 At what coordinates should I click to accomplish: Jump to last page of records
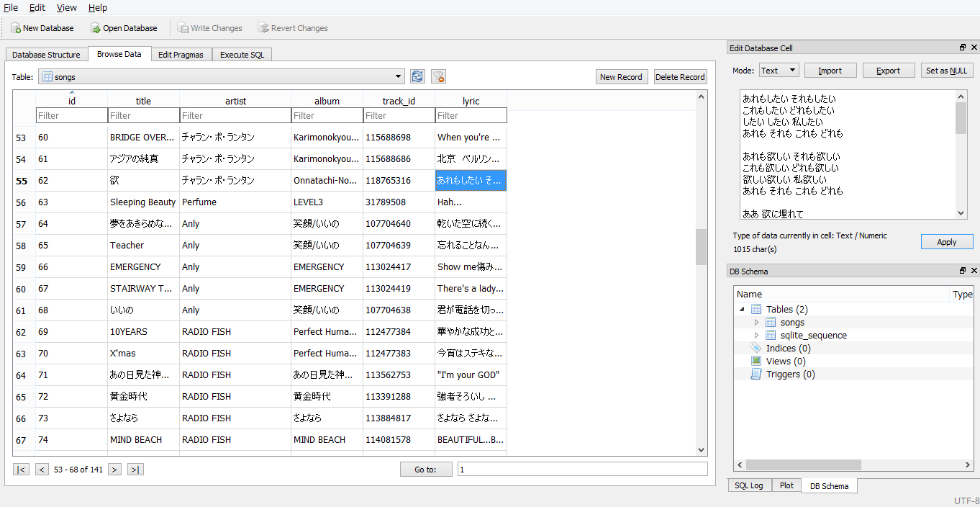[x=135, y=470]
